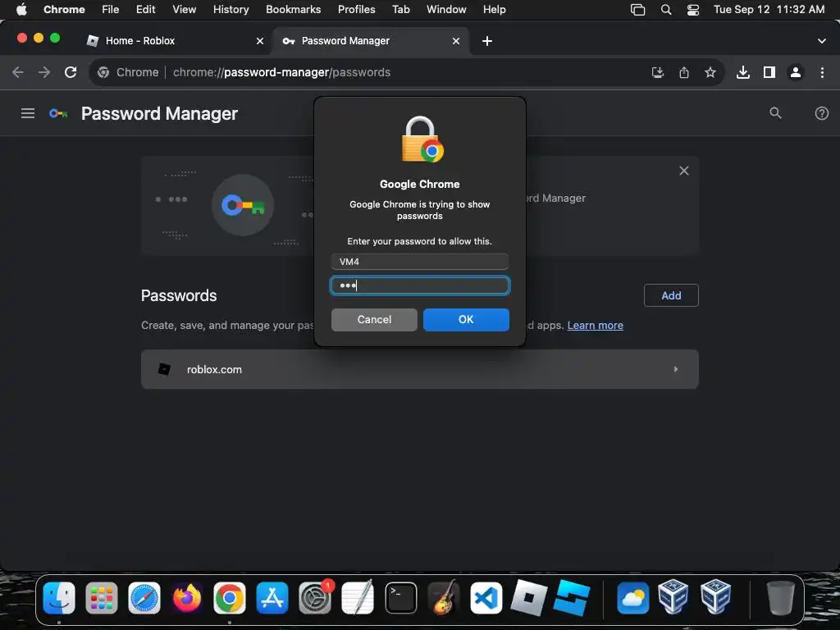Open the File menu
The width and height of the screenshot is (840, 630).
click(x=111, y=9)
